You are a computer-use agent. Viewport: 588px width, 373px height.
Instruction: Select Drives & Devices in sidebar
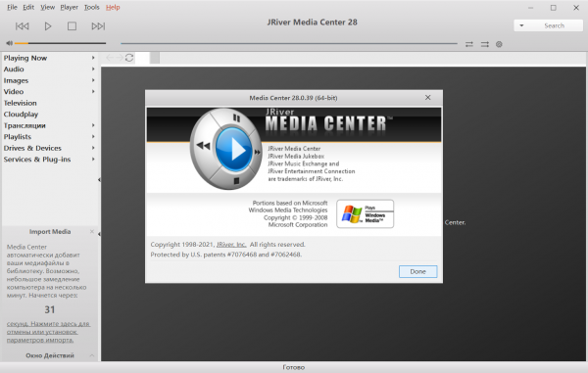pyautogui.click(x=32, y=148)
